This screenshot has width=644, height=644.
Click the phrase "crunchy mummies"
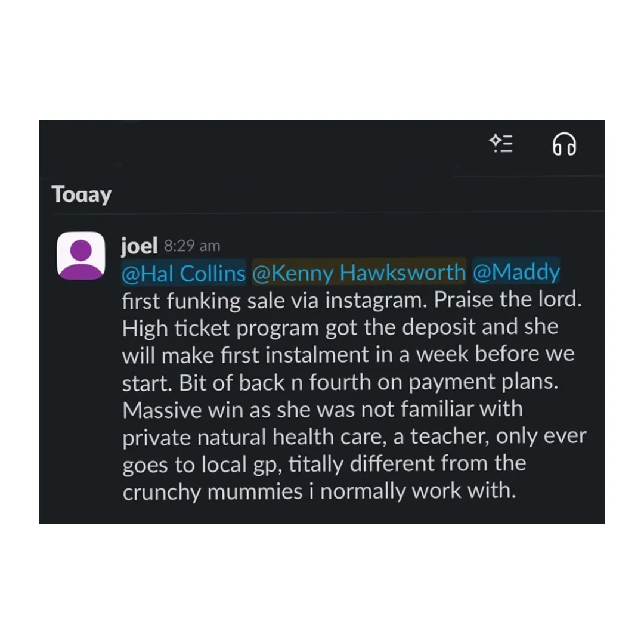click(x=212, y=491)
